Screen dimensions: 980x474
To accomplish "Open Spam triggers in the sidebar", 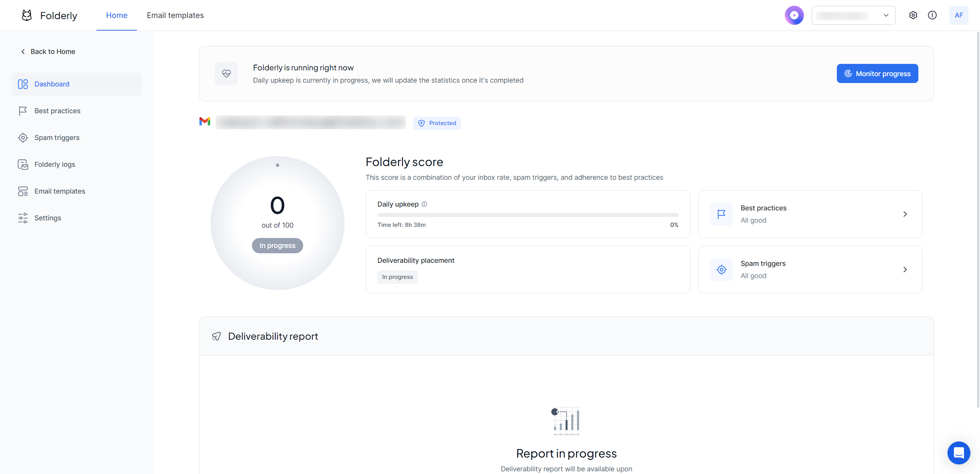I will tap(57, 138).
